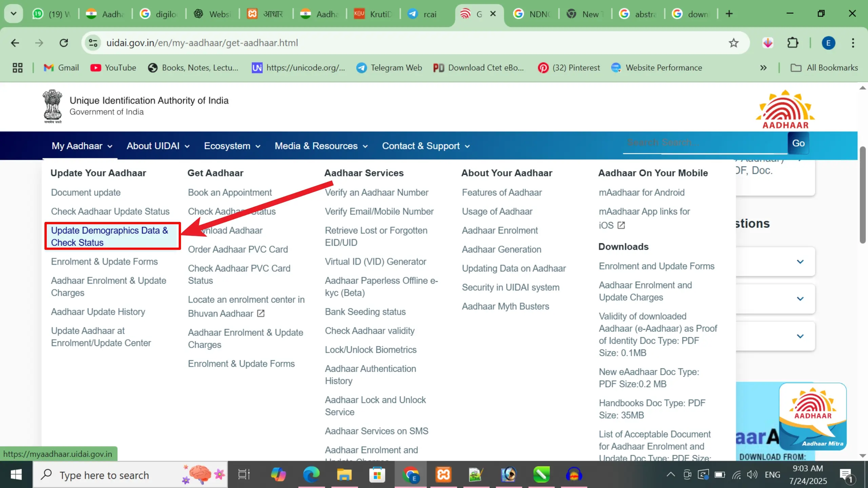Open Microsoft Store from taskbar
The width and height of the screenshot is (868, 488).
(377, 474)
